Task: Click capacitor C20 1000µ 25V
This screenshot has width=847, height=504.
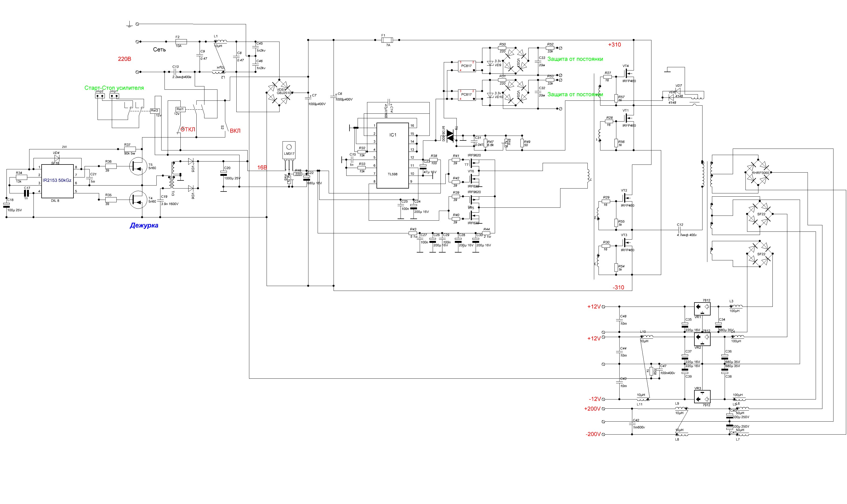Action: point(223,173)
